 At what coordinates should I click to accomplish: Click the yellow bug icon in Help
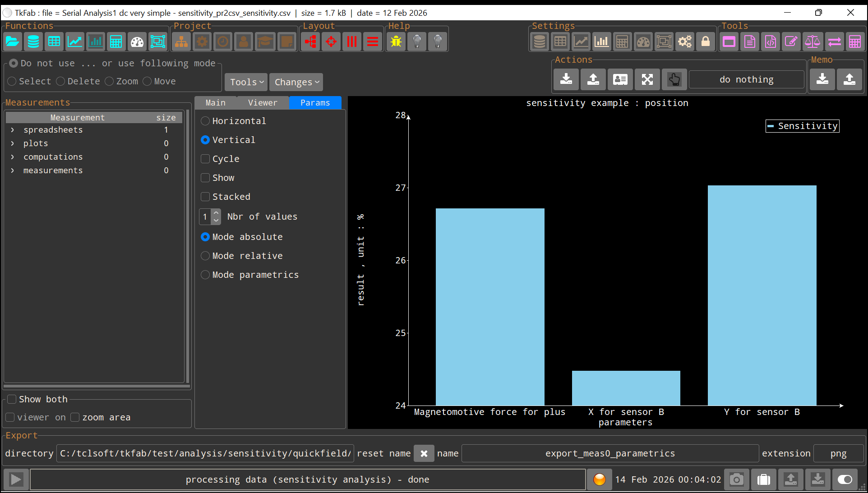tap(396, 42)
